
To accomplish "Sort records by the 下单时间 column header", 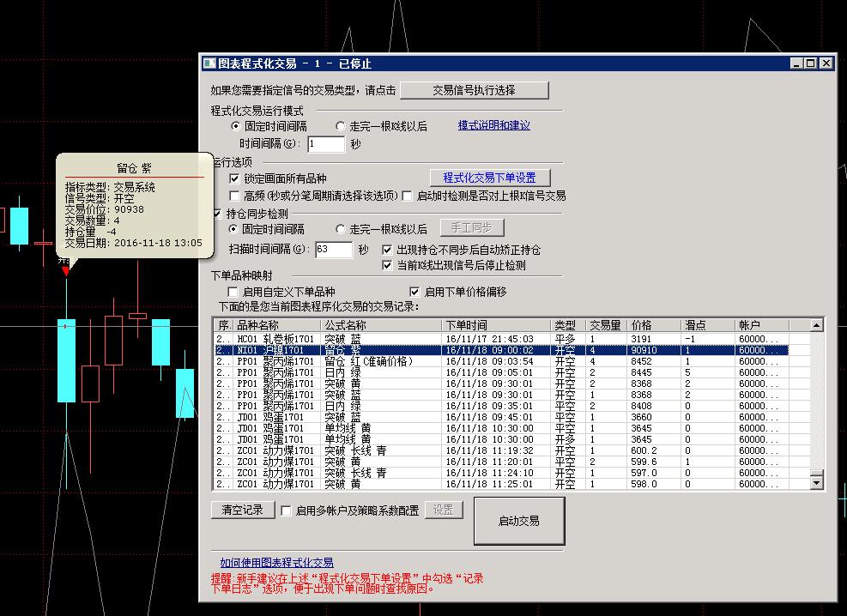I will tap(496, 325).
